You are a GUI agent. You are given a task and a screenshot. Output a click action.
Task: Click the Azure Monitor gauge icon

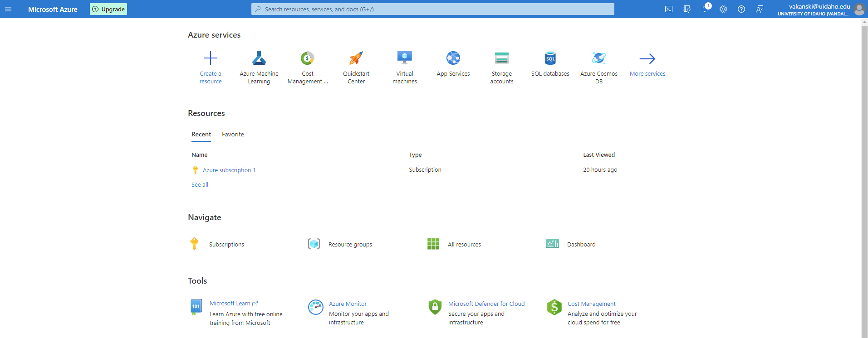click(316, 307)
